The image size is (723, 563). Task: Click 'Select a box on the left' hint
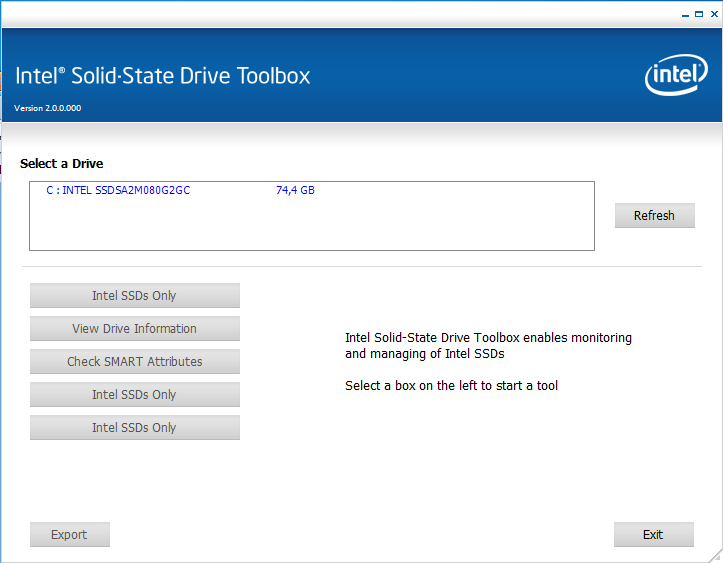tap(451, 385)
